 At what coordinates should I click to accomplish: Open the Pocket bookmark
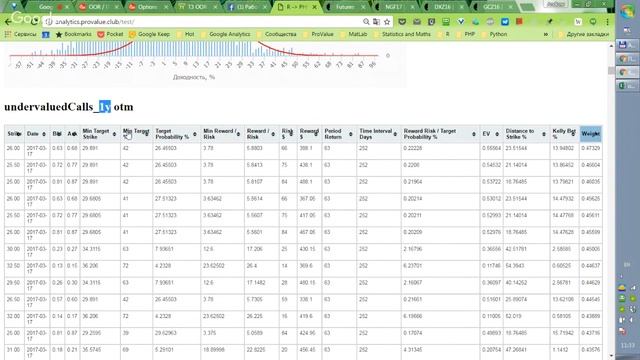pos(110,34)
